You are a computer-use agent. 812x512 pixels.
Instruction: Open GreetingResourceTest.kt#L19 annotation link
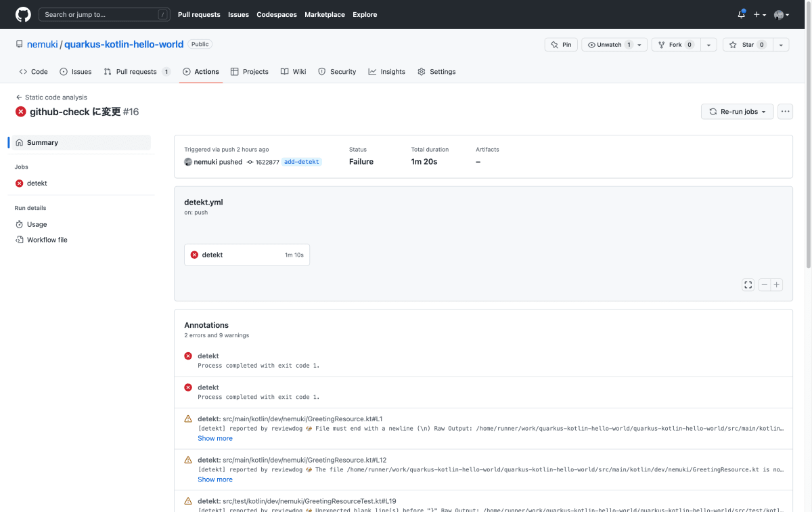click(x=309, y=501)
